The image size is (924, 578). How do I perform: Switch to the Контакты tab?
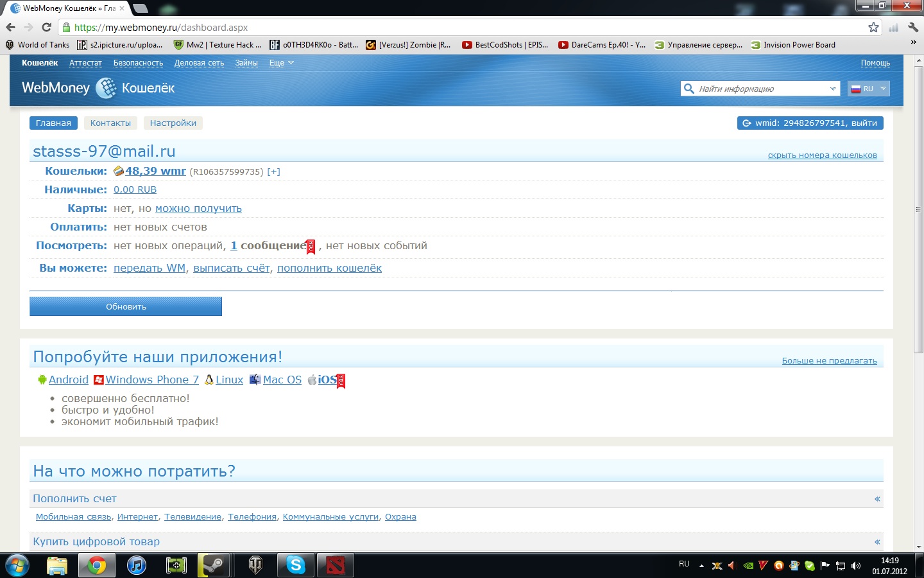(110, 123)
